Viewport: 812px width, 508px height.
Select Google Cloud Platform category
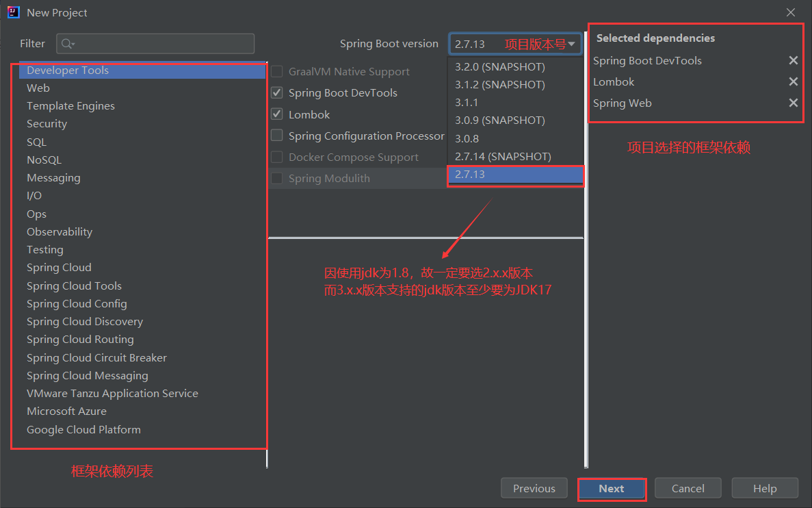[142, 429]
